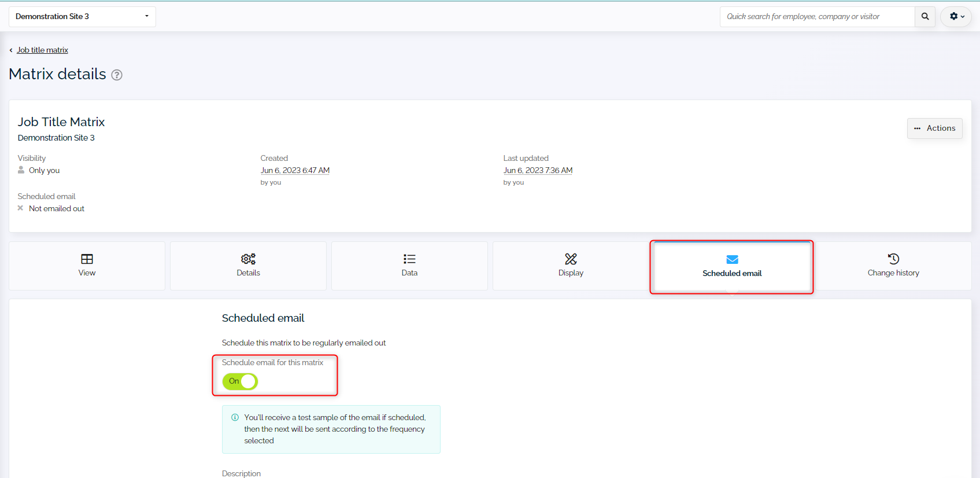Turn off Schedule email for this matrix
Image resolution: width=980 pixels, height=478 pixels.
click(240, 381)
